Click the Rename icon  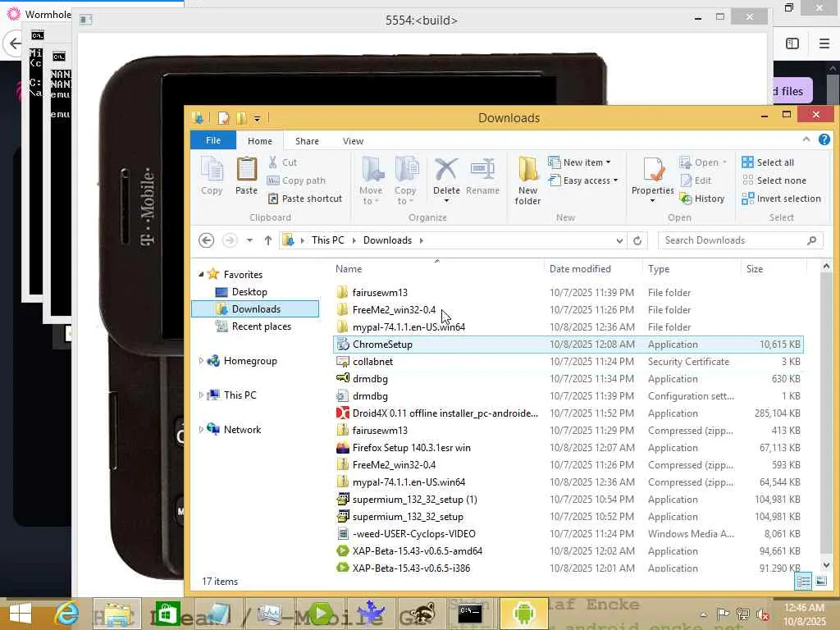tap(482, 176)
